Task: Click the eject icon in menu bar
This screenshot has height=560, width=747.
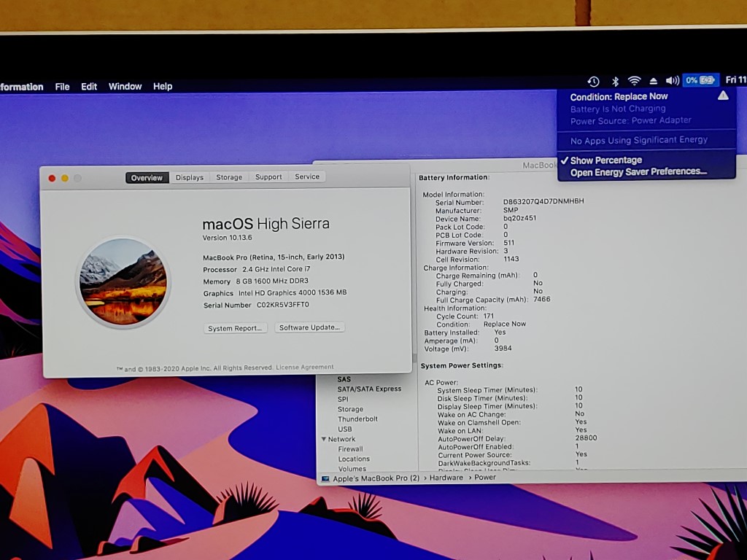Action: pyautogui.click(x=654, y=81)
